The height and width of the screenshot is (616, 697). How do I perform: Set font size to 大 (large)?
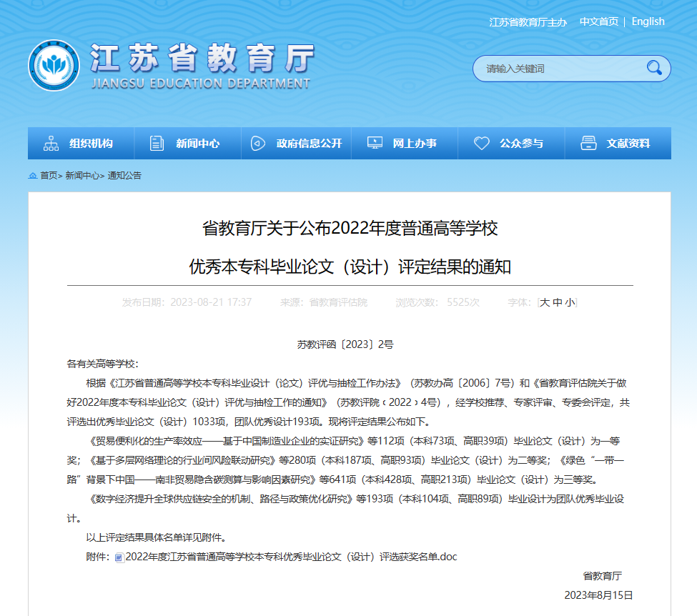[545, 302]
